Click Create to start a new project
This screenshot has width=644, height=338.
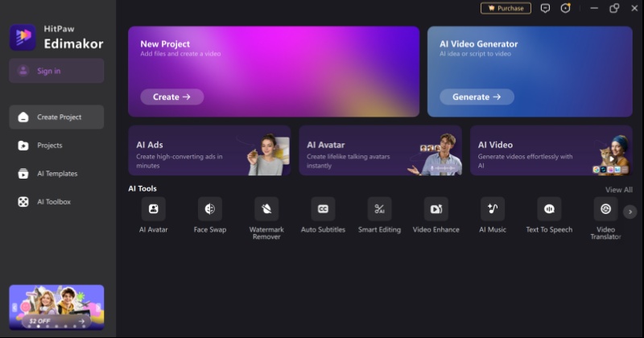pos(172,97)
